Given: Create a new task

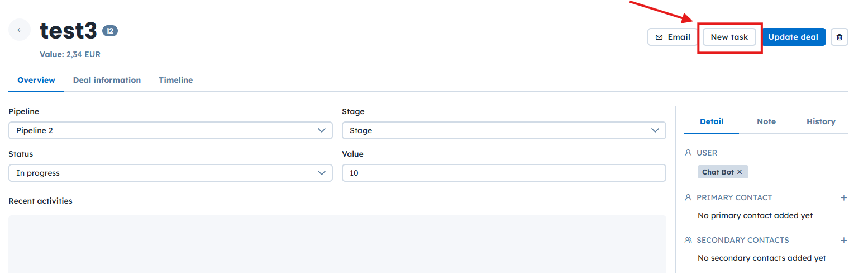Looking at the screenshot, I should coord(729,37).
